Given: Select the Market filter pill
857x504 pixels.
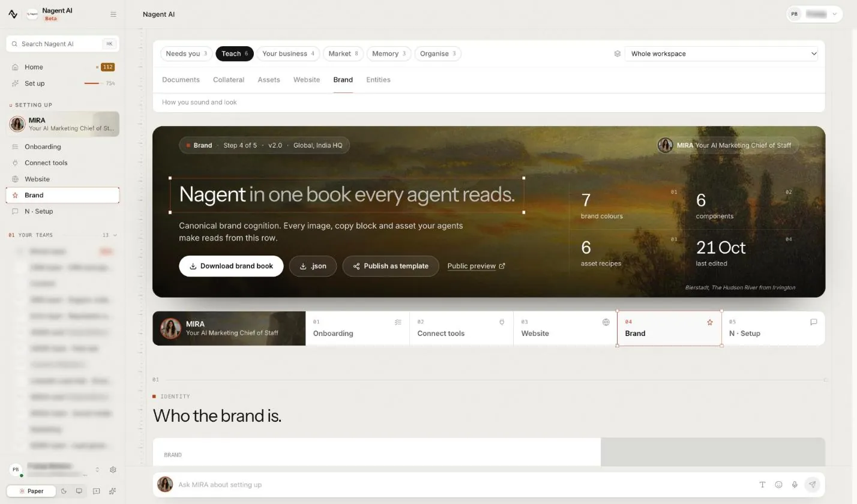Looking at the screenshot, I should coord(343,53).
